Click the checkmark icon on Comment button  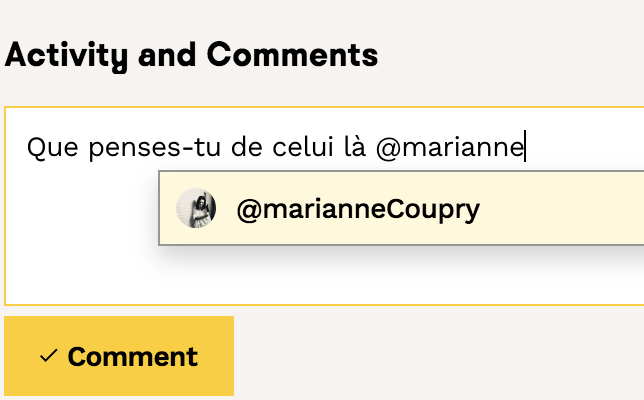click(48, 356)
